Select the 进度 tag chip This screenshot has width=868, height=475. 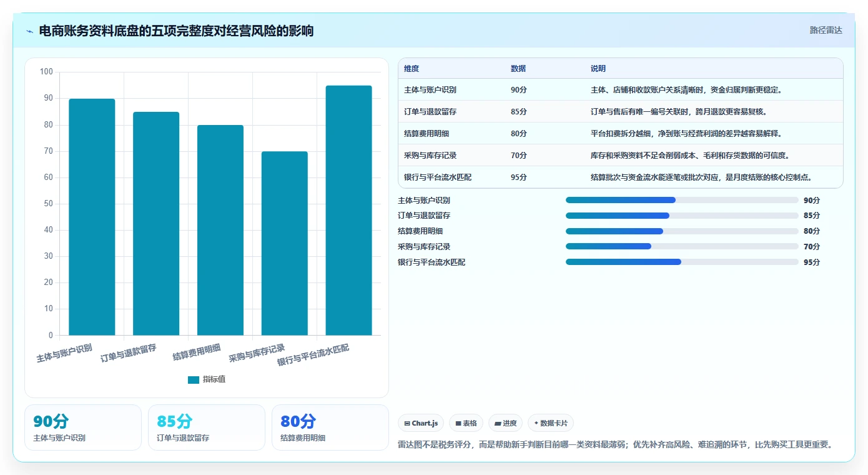(505, 423)
